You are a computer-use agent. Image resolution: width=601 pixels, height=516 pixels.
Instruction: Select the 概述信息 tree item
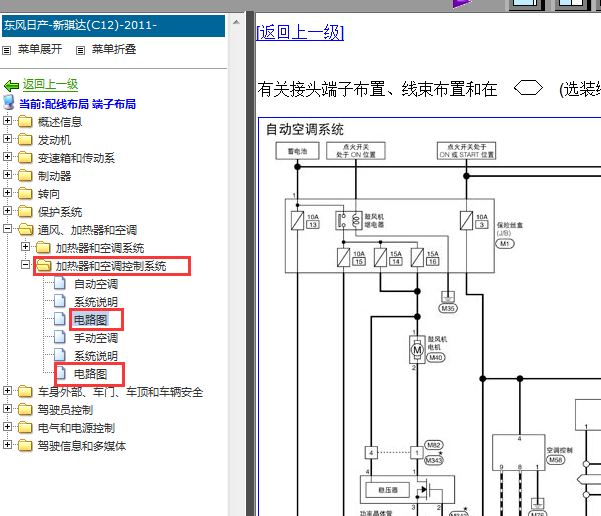click(x=60, y=122)
